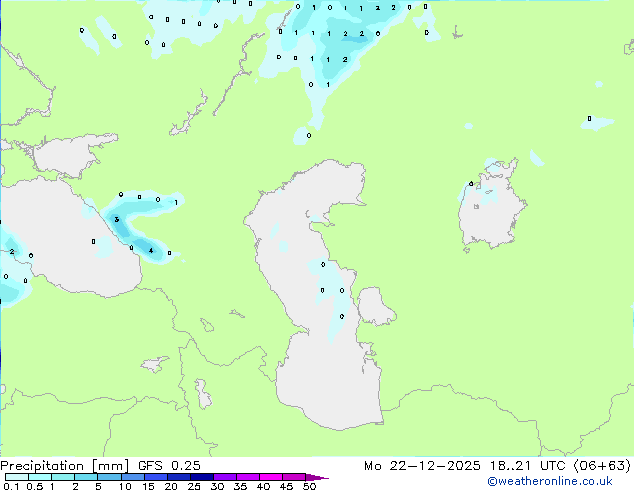The width and height of the screenshot is (634, 490).
Task: Click the 10–15 mm legend swatch
Action: [x=132, y=477]
